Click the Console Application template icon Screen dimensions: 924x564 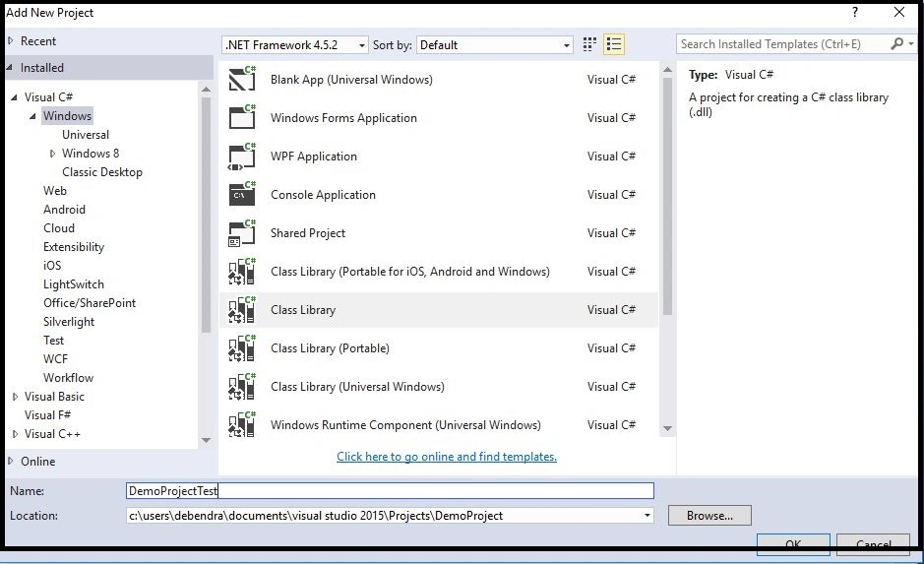pos(242,195)
